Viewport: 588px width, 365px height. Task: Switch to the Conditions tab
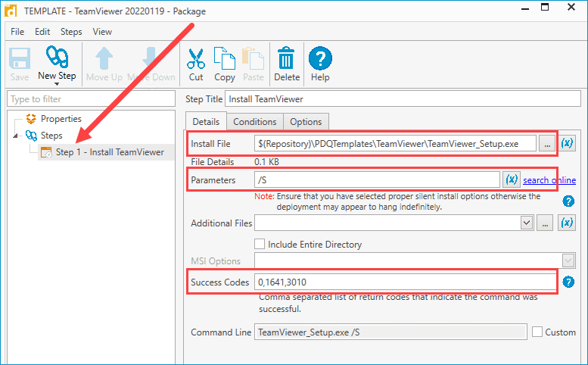click(254, 122)
